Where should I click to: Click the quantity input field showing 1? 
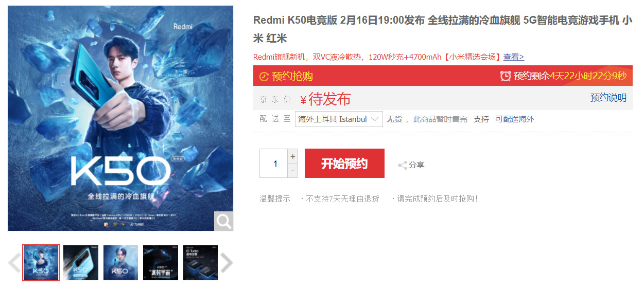click(x=273, y=164)
